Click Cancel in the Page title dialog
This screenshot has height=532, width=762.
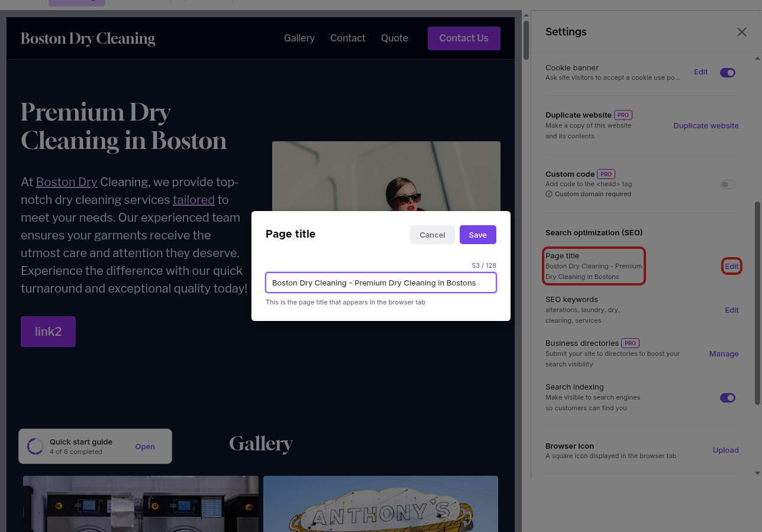point(432,235)
